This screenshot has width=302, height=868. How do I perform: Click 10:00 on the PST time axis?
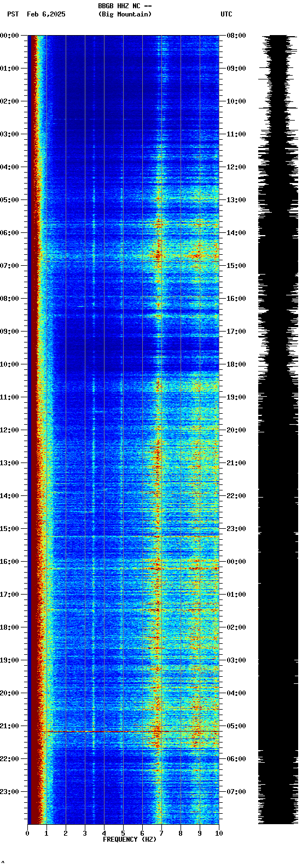[9, 364]
